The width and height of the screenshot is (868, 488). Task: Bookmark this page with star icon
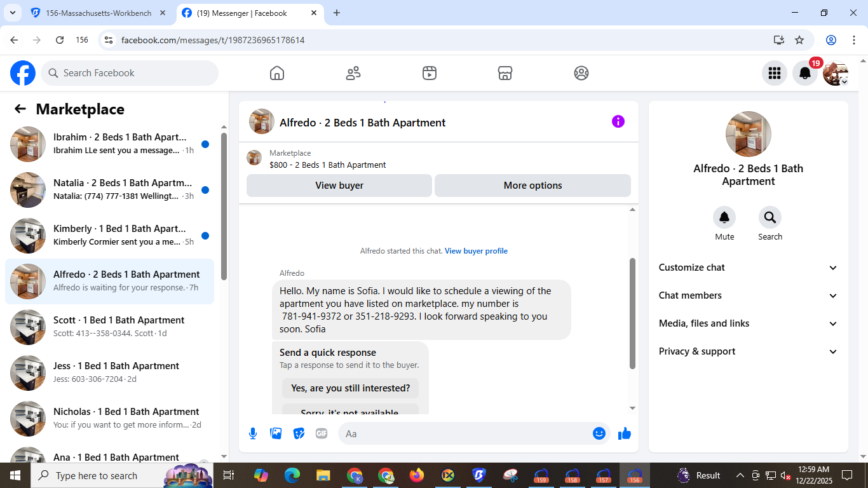pyautogui.click(x=799, y=40)
